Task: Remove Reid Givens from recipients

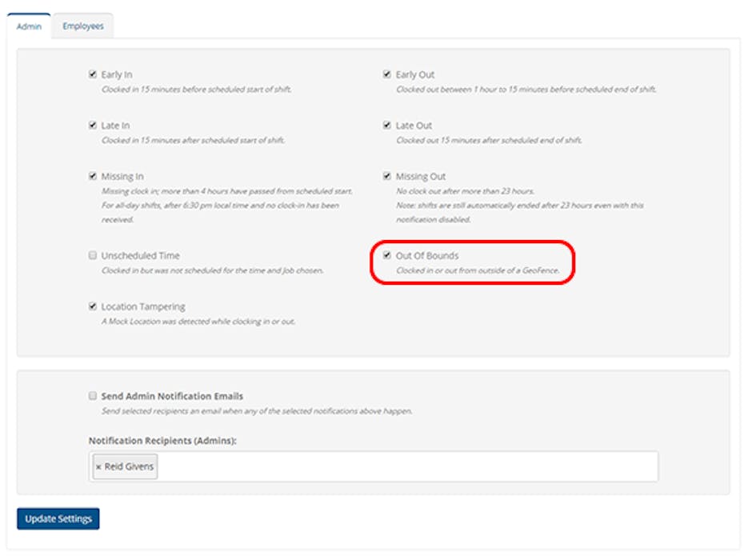Action: point(98,467)
